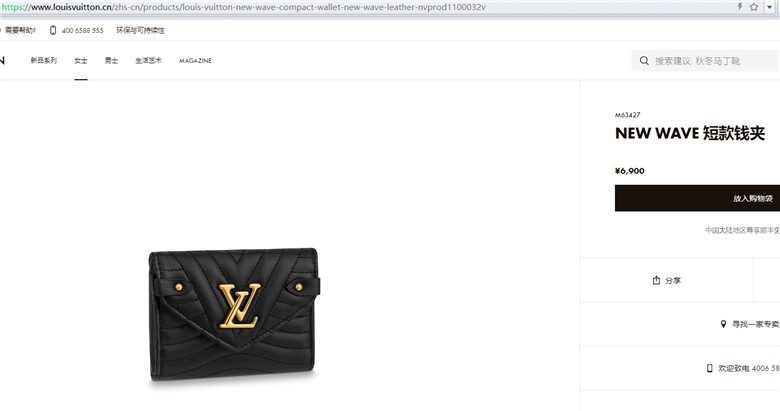Click the 环保与可持续性 link
Screen dimensions: 780x411
[140, 30]
